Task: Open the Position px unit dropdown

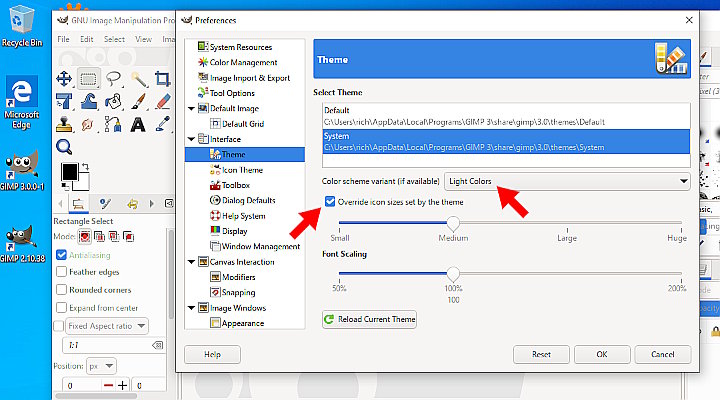Action: (x=101, y=366)
